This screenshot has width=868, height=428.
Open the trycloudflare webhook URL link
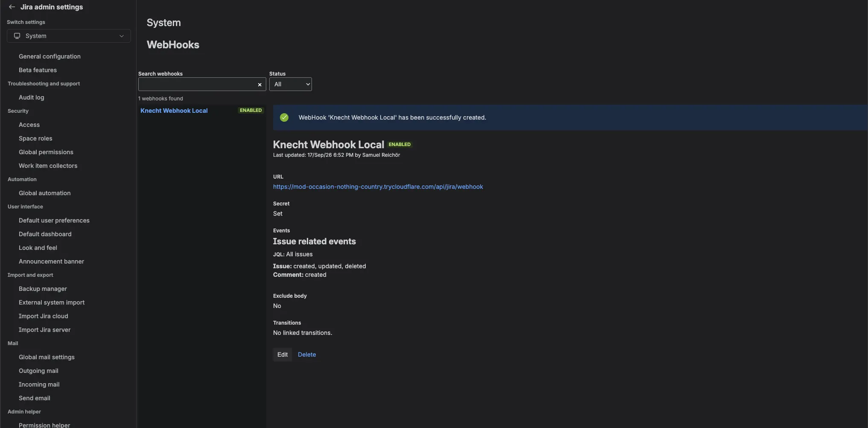coord(378,187)
